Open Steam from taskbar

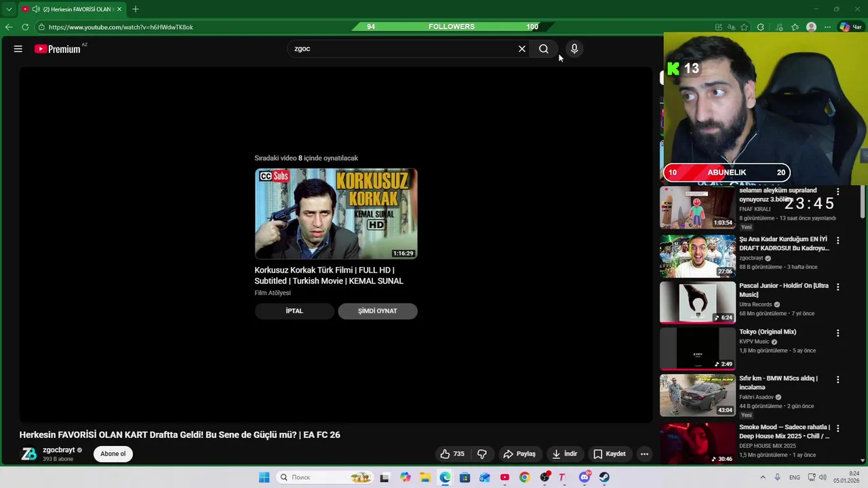coord(604,477)
